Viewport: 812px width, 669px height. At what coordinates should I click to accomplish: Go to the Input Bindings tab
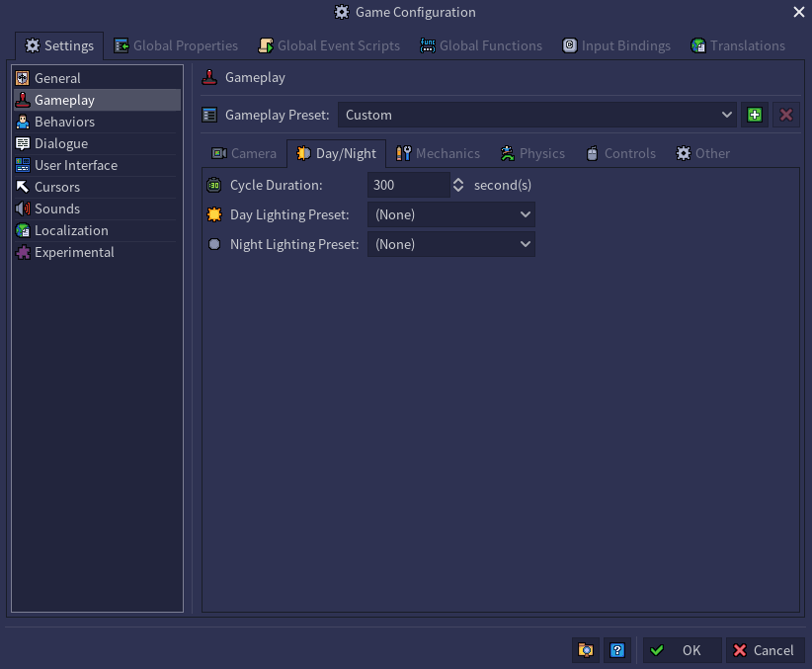pos(616,45)
